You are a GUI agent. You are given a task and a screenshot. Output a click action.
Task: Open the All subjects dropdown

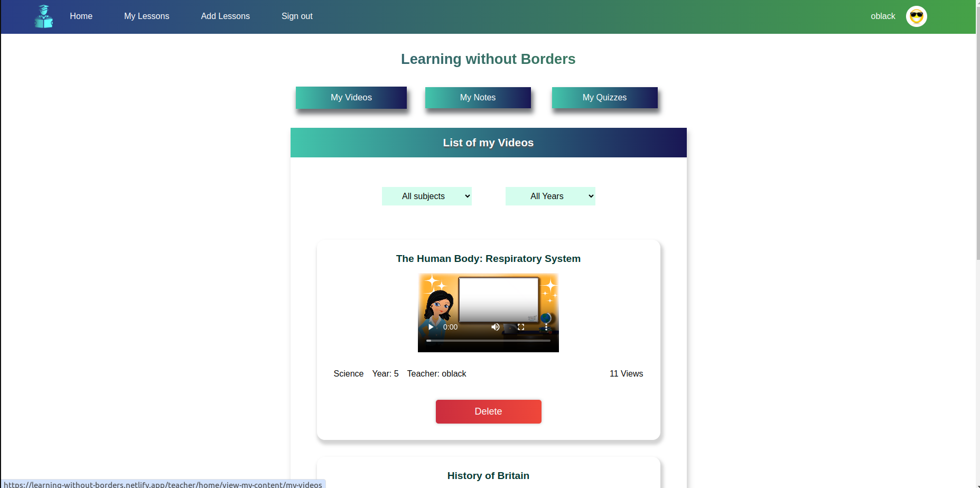pos(426,196)
